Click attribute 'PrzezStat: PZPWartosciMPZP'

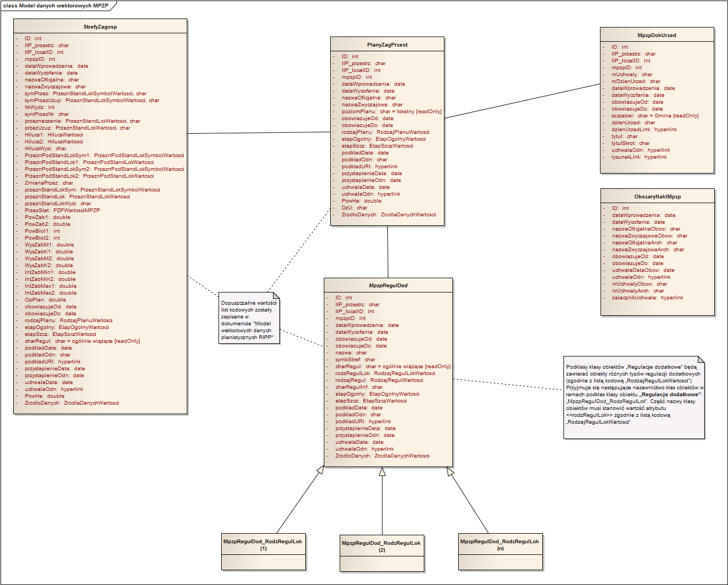point(62,211)
